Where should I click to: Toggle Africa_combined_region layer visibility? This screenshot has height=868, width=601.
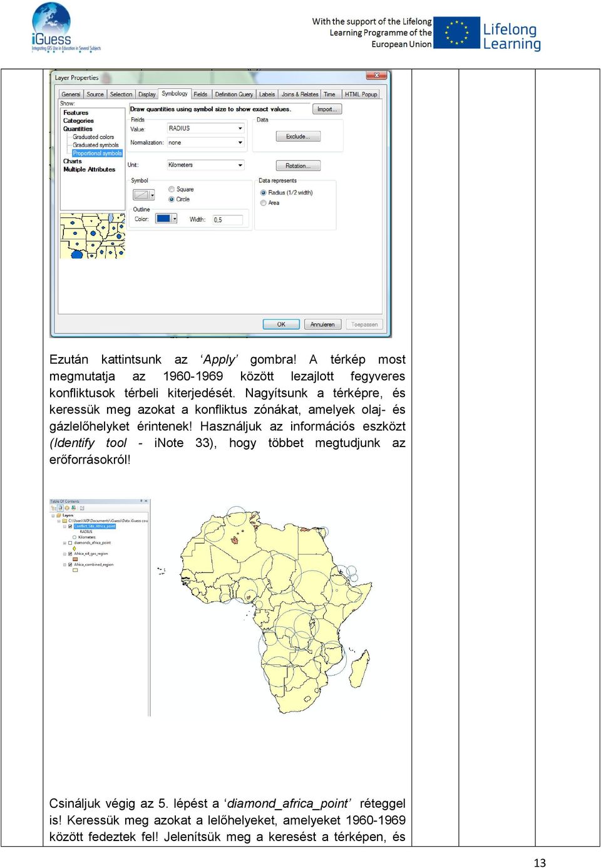(x=70, y=564)
